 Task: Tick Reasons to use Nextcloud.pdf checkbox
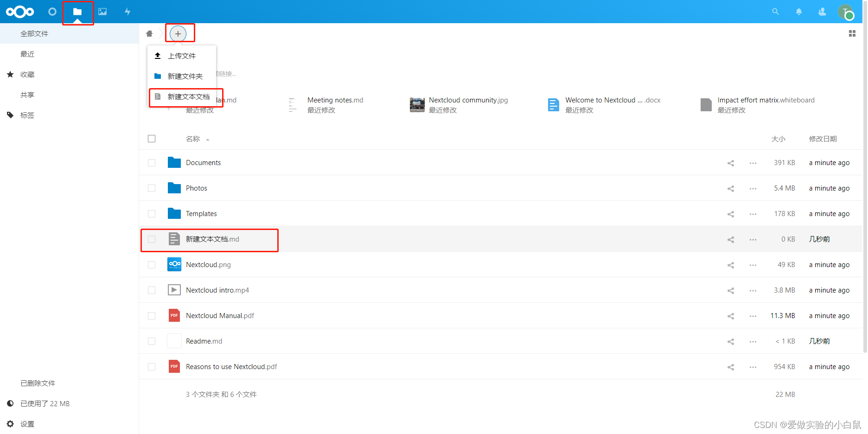(152, 367)
